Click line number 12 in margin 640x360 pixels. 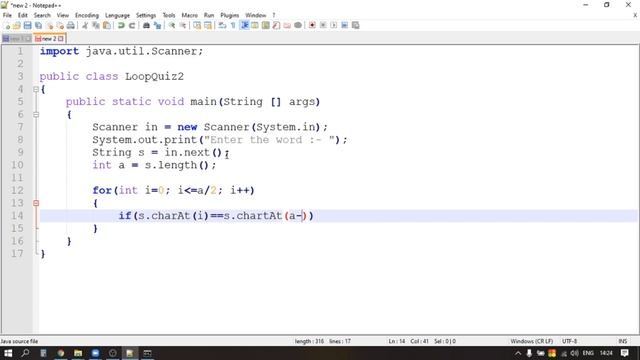coord(17,190)
